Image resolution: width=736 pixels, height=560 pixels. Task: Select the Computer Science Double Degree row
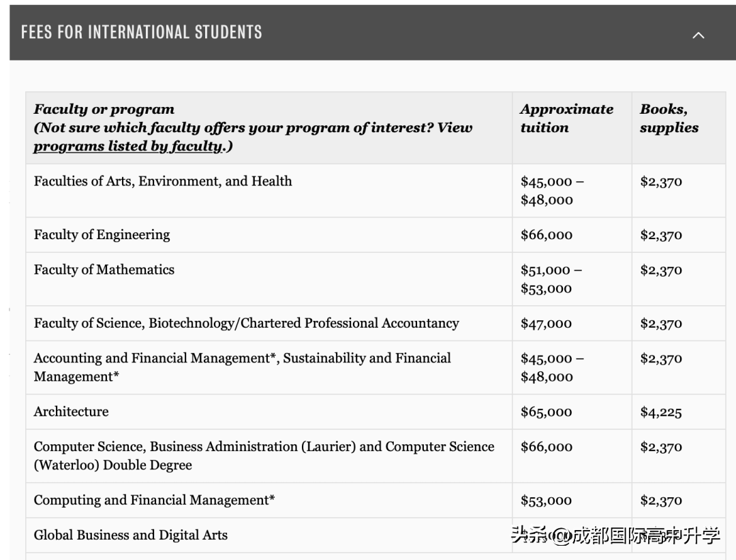tap(264, 456)
